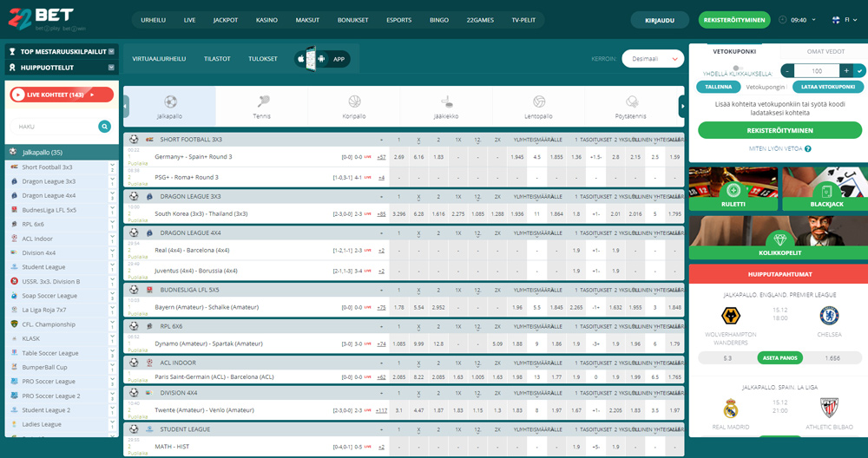Select the Pöytätennis table tennis icon
The height and width of the screenshot is (458, 868).
point(632,101)
